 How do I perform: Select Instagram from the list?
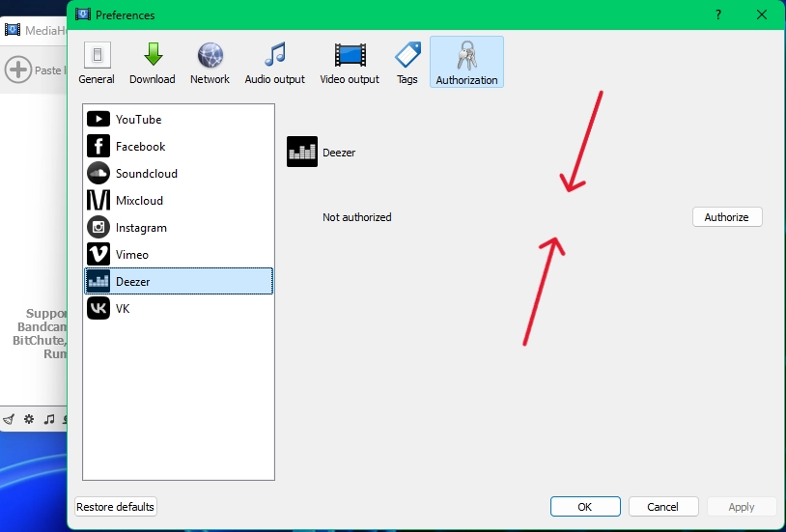tap(141, 228)
